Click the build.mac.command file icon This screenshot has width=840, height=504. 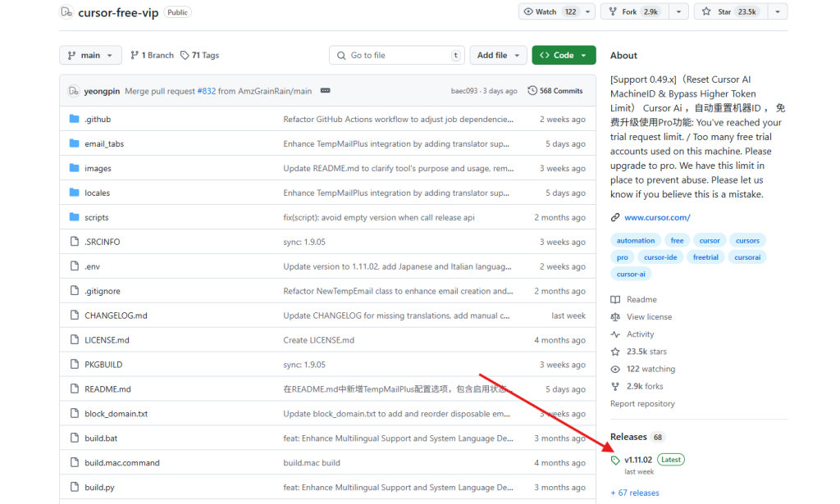coord(75,463)
